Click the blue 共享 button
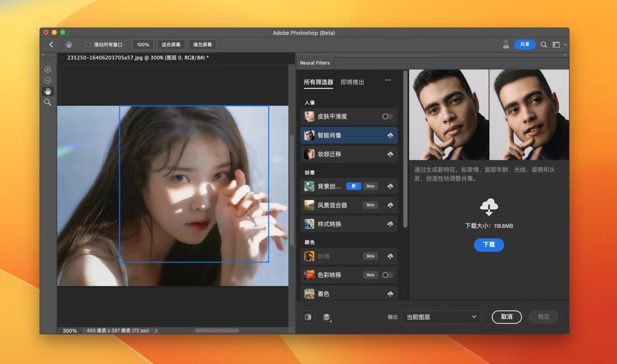 tap(525, 44)
